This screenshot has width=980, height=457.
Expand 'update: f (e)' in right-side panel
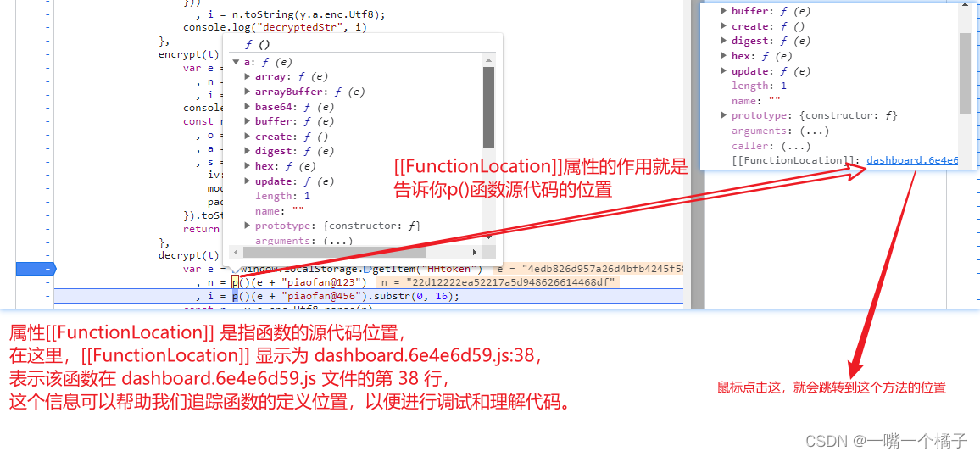click(x=724, y=71)
